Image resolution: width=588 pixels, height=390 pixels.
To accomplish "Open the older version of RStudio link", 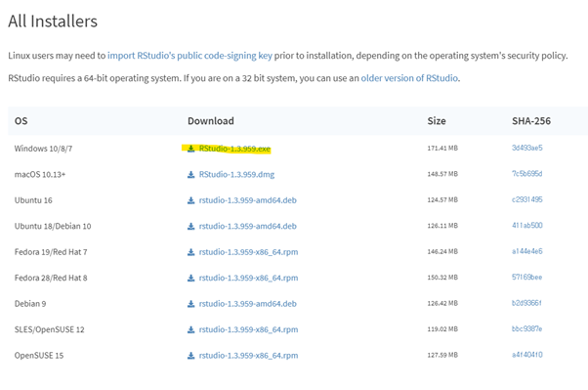I will [x=409, y=78].
